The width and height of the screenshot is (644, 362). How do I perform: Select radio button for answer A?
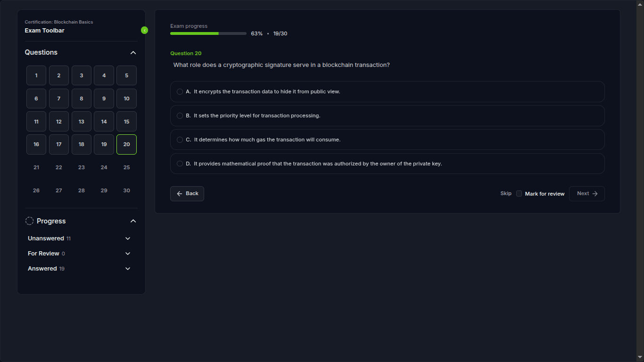(x=180, y=92)
